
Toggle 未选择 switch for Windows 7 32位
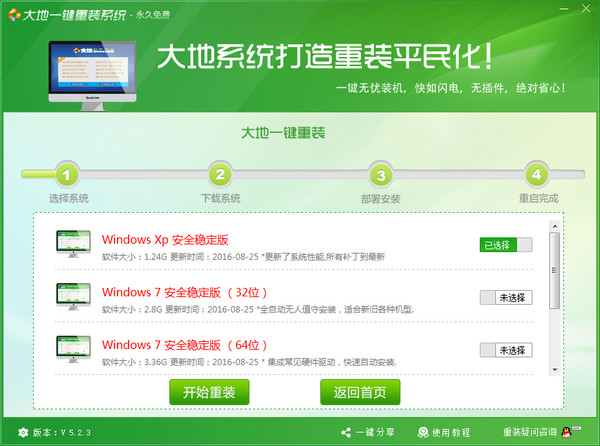pyautogui.click(x=506, y=298)
